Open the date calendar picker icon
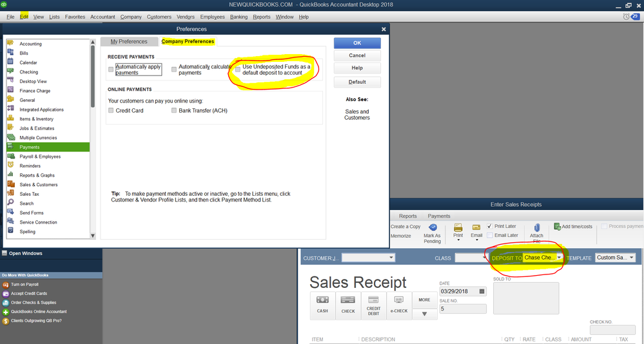 coord(482,291)
